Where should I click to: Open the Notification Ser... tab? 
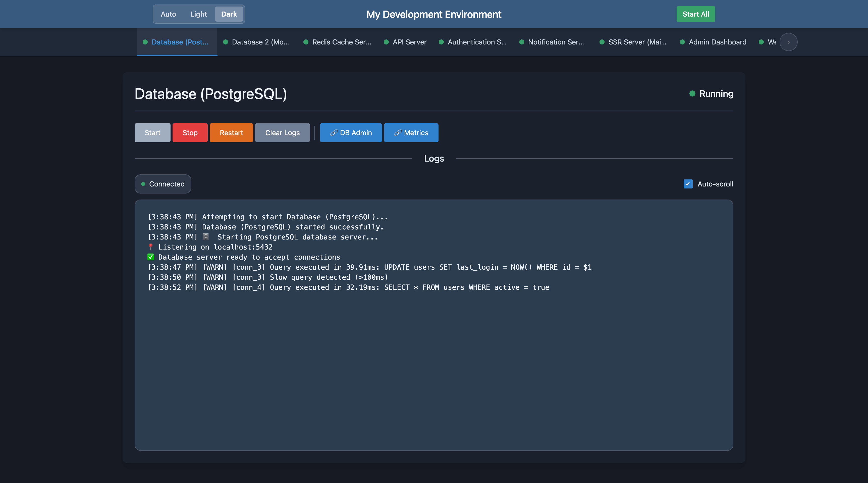[x=555, y=42]
